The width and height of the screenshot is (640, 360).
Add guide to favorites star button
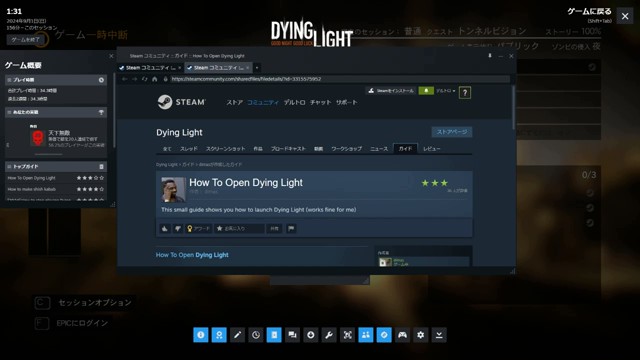239,229
